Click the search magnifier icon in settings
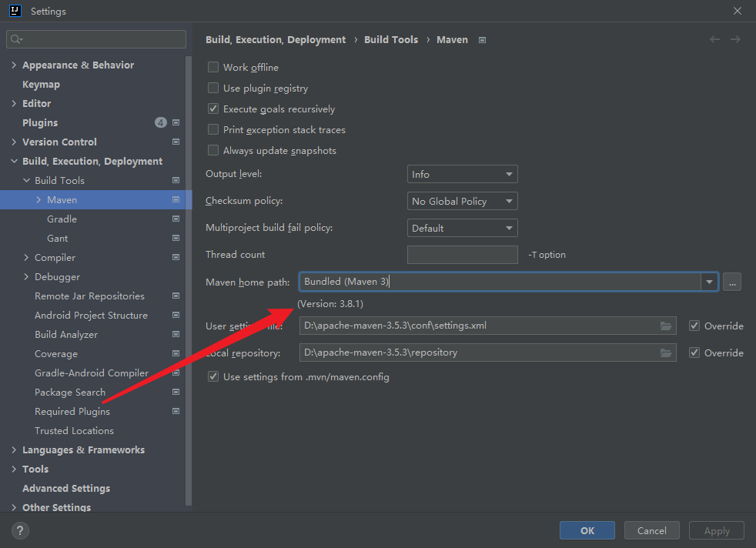 pos(16,39)
